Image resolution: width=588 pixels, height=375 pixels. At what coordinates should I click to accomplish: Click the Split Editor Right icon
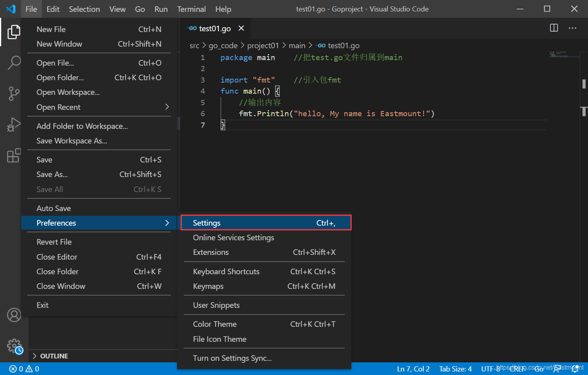tap(554, 28)
